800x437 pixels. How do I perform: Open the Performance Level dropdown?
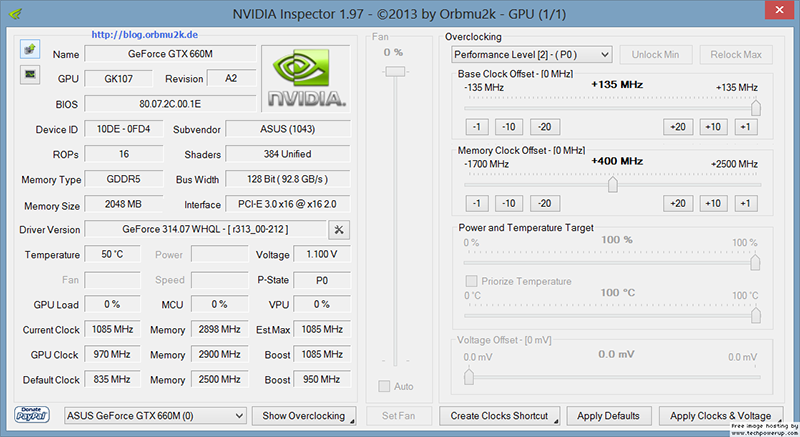click(x=532, y=55)
